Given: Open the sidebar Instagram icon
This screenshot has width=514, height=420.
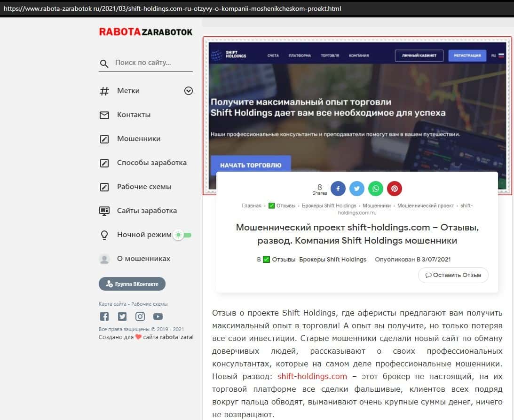Looking at the screenshot, I should tap(140, 317).
